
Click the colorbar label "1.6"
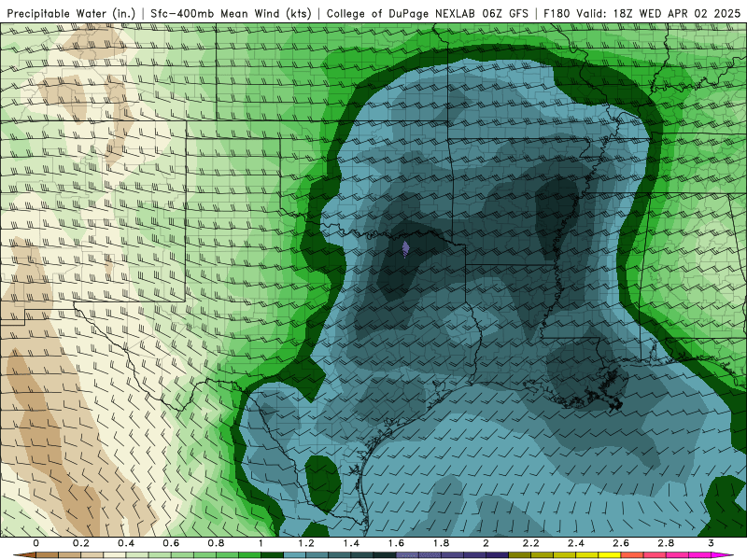396,543
